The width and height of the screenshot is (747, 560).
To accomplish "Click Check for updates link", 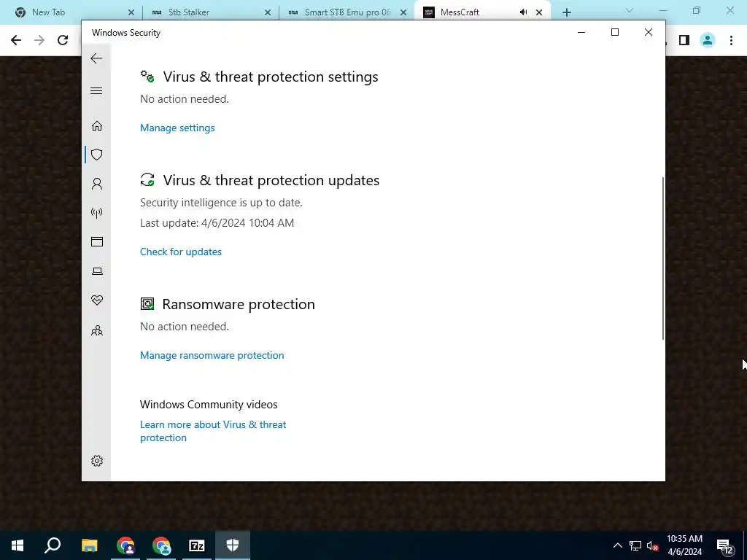I will (181, 252).
